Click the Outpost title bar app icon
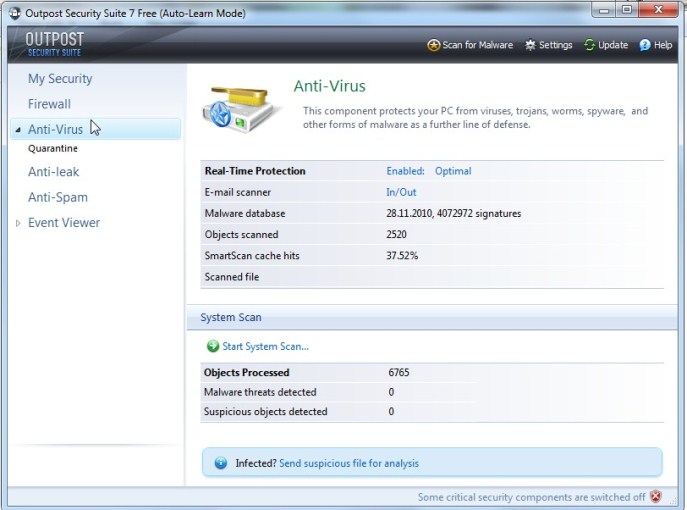687x510 pixels. pos(14,13)
